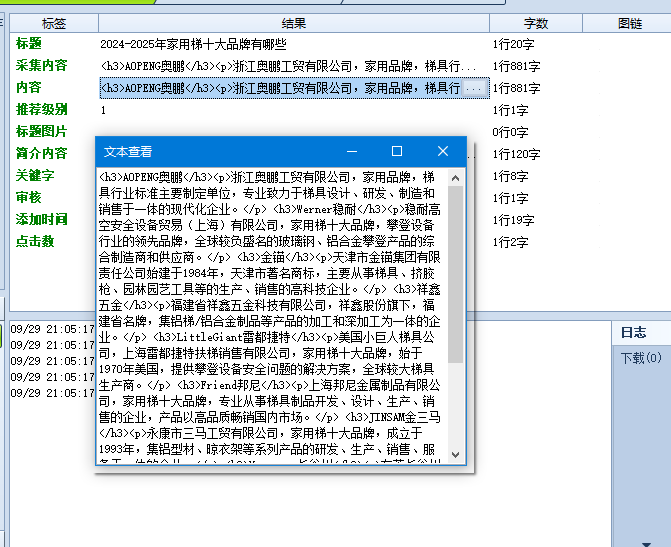Select the 推荐级别 label
This screenshot has width=671, height=547.
(x=42, y=110)
